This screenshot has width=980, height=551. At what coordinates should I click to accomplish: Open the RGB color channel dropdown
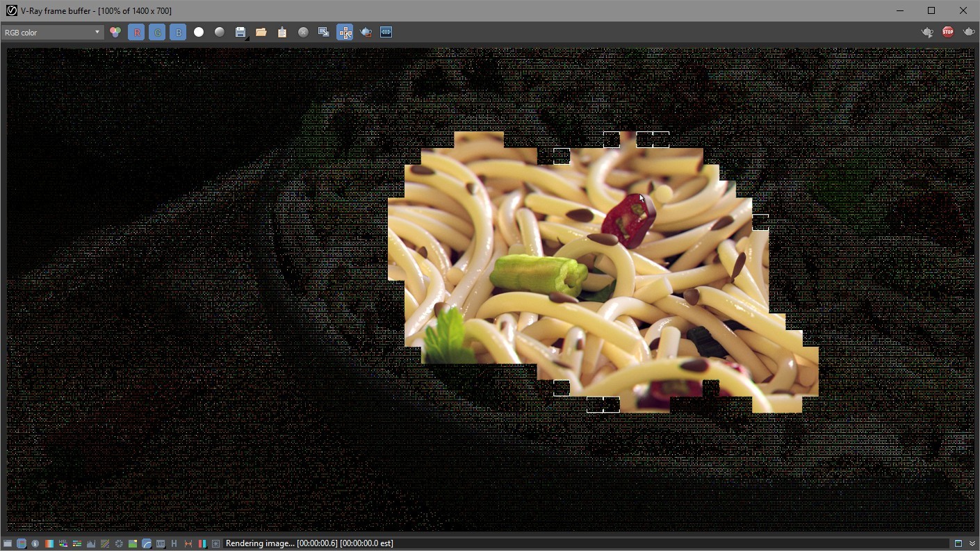52,33
